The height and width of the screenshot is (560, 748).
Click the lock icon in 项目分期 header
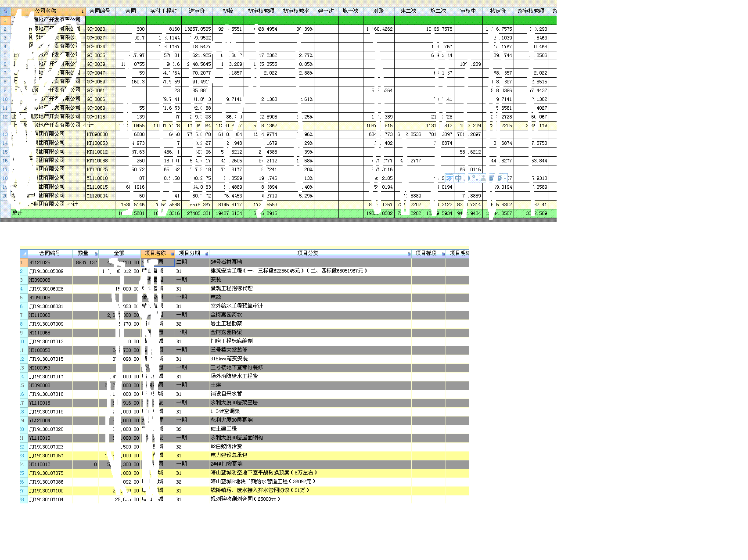tap(207, 254)
